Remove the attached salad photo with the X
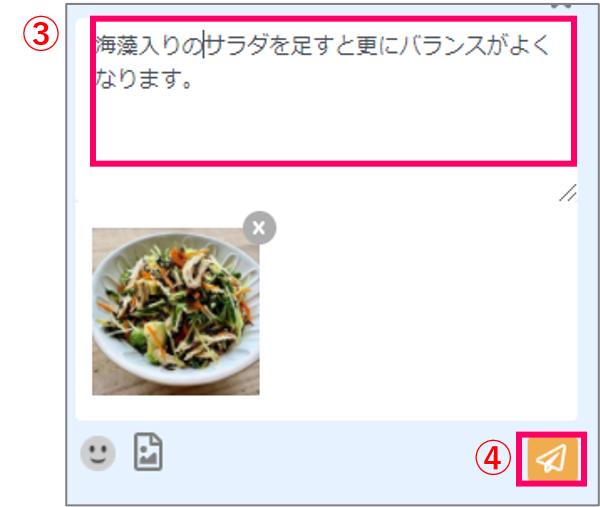The image size is (600, 507). pyautogui.click(x=259, y=228)
